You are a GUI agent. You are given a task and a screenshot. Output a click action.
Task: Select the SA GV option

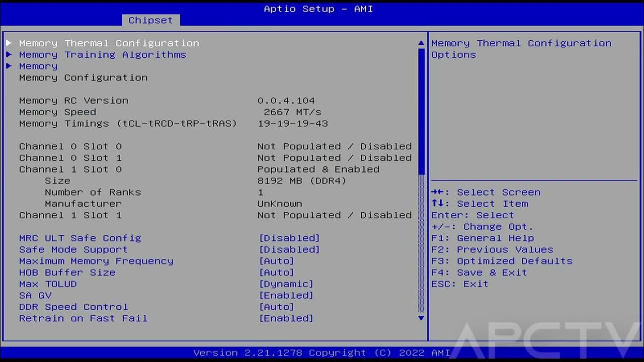[x=35, y=296]
